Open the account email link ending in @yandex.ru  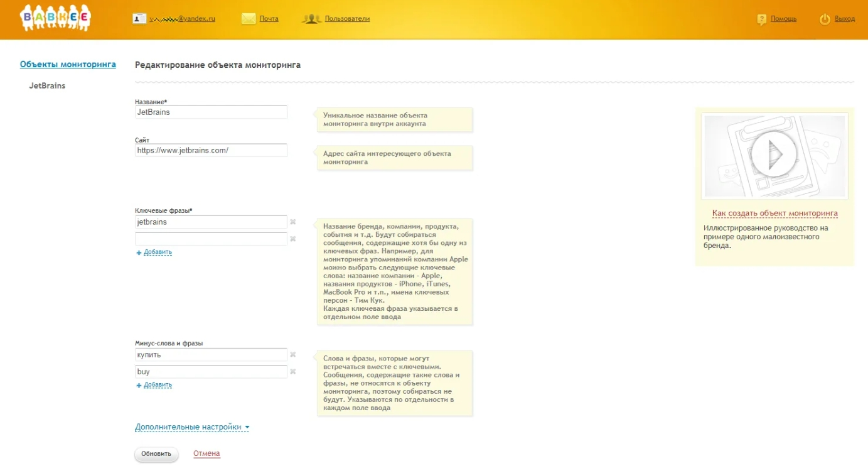coord(182,19)
